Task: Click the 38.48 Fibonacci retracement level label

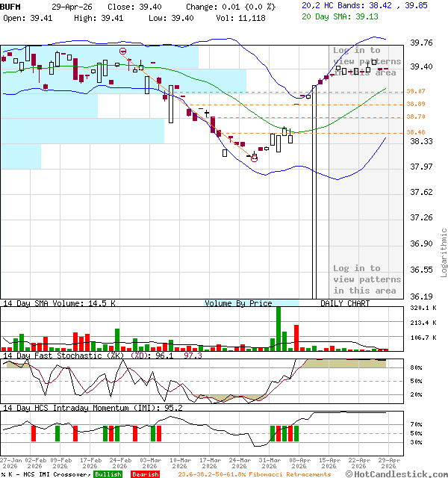Action: [416, 132]
